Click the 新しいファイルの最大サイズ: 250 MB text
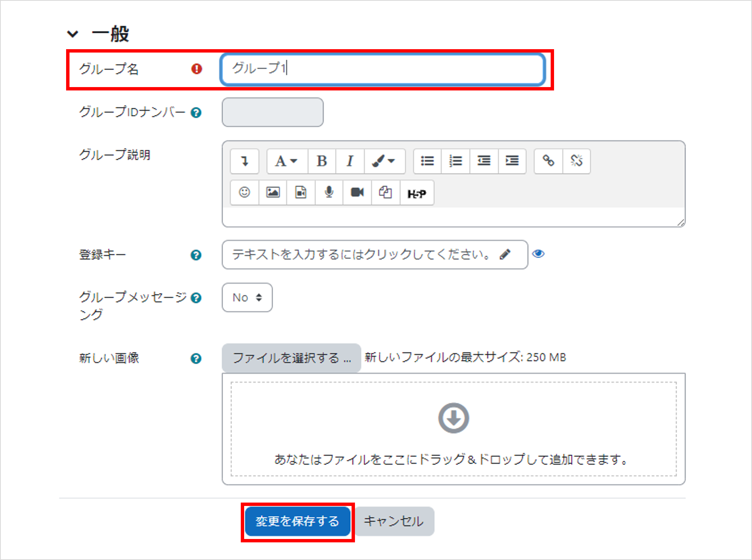Viewport: 752px width, 560px height. tap(465, 357)
